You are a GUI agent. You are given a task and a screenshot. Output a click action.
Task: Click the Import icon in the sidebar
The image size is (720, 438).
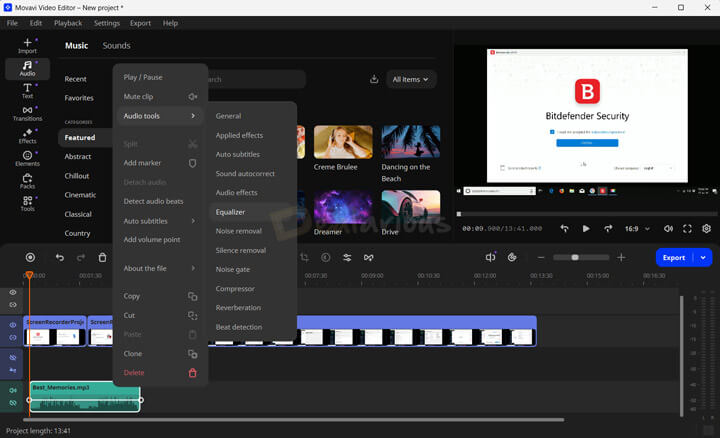pos(27,45)
